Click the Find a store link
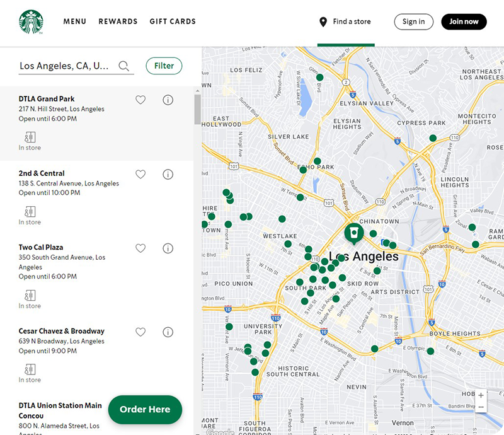Image resolution: width=504 pixels, height=435 pixels. (x=345, y=21)
